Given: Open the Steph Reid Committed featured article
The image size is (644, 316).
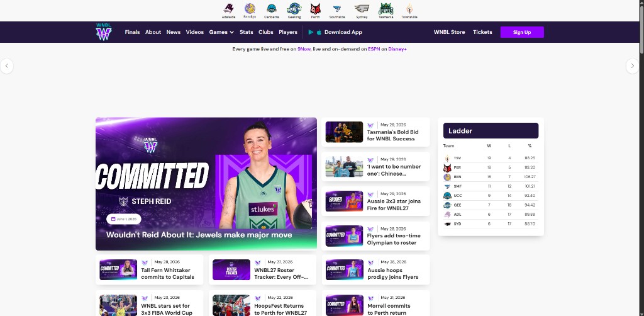Looking at the screenshot, I should [206, 184].
